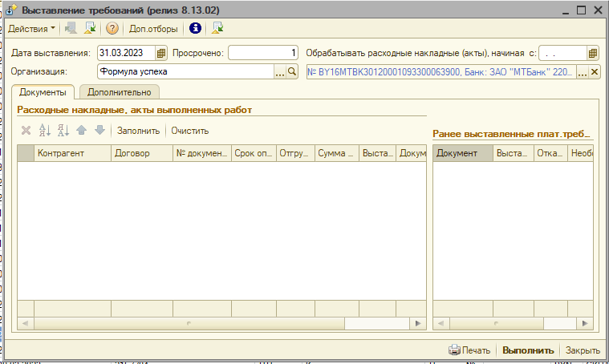The image size is (609, 364).
Task: Open calendar for the начиная с date
Action: tap(593, 54)
